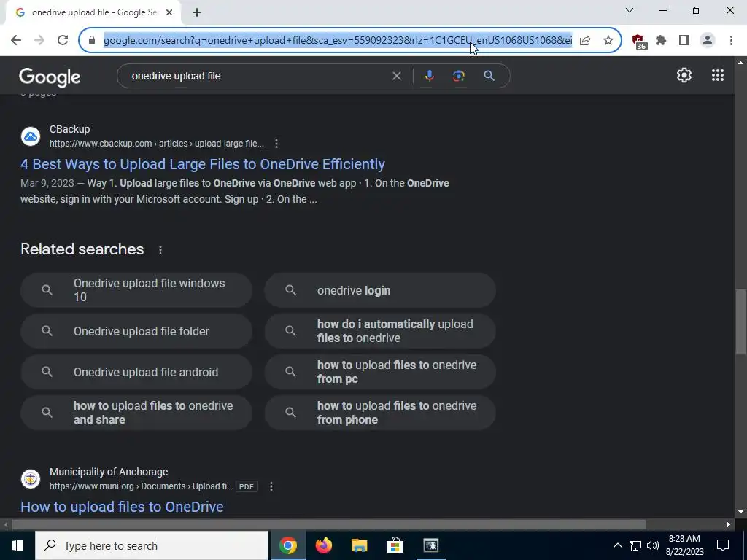Go back to the previous page

point(16,41)
